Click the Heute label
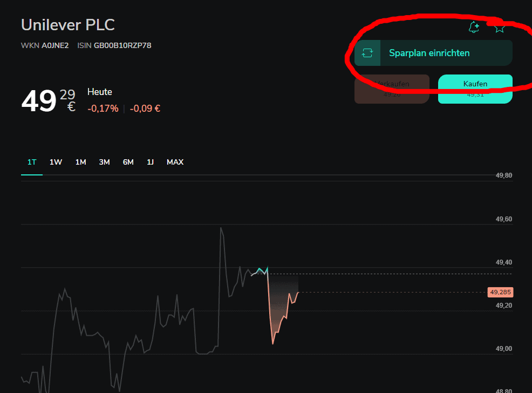Image resolution: width=532 pixels, height=393 pixels. [100, 92]
